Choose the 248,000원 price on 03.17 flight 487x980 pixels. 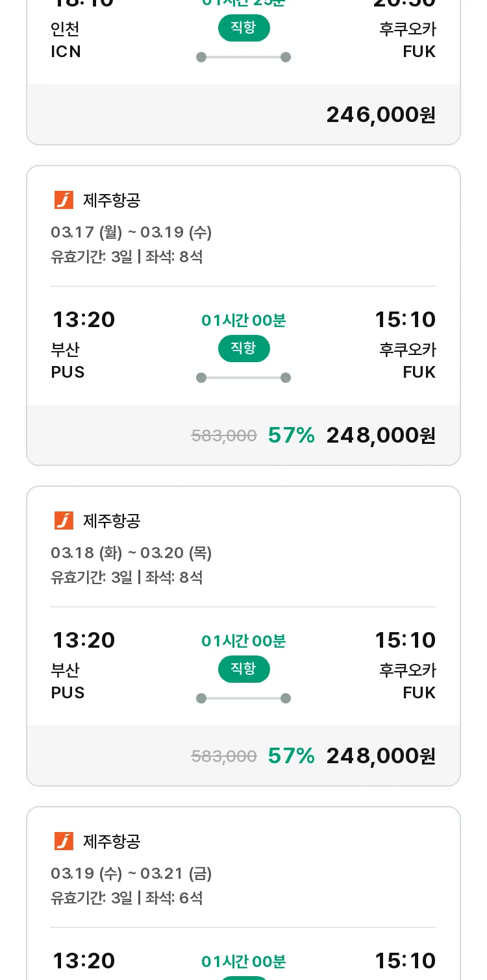381,435
